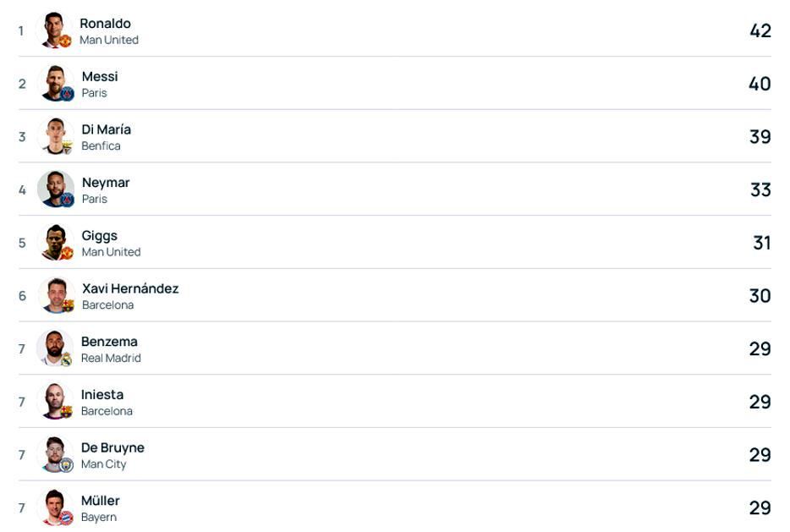Open the avatar in the Iniesta row
This screenshot has width=790, height=532.
click(x=56, y=402)
